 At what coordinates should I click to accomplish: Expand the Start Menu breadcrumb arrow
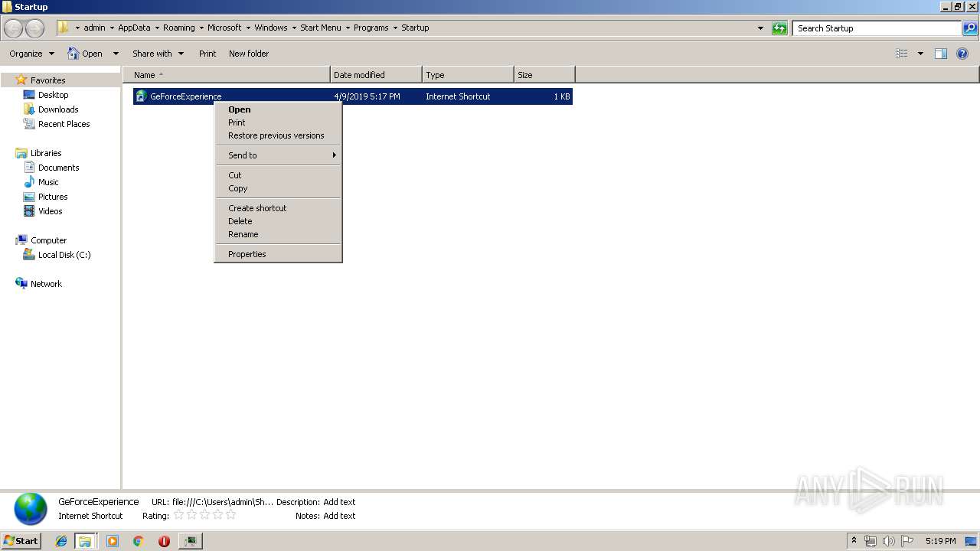tap(348, 28)
